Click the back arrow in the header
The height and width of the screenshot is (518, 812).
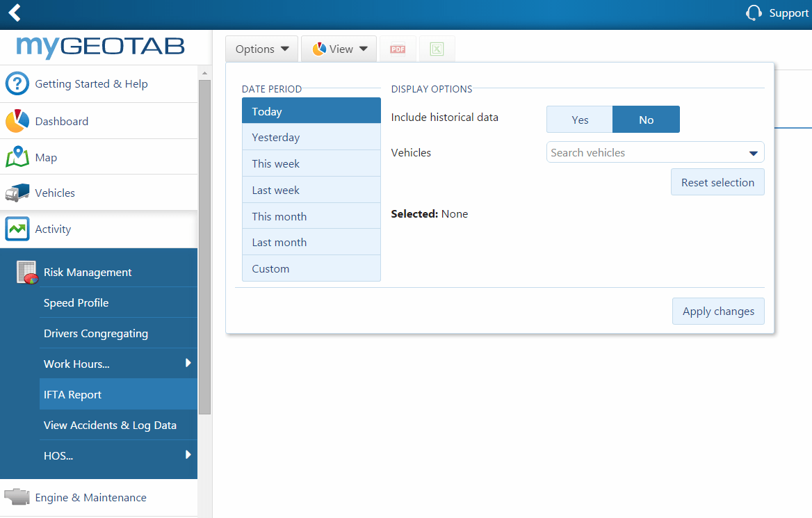(15, 13)
